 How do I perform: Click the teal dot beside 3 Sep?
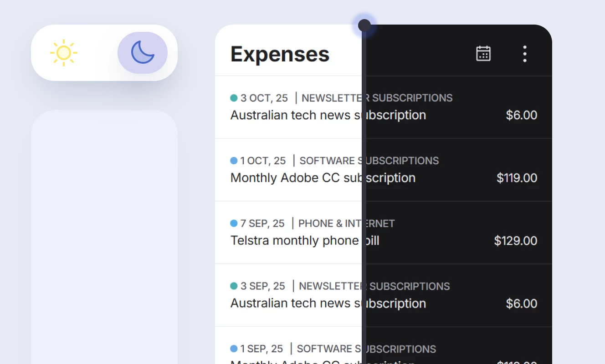(x=234, y=286)
